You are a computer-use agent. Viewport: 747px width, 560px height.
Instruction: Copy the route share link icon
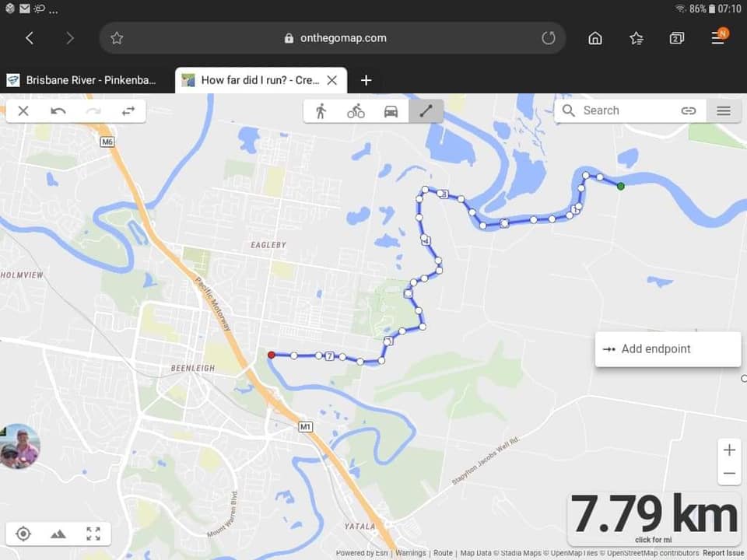click(688, 111)
